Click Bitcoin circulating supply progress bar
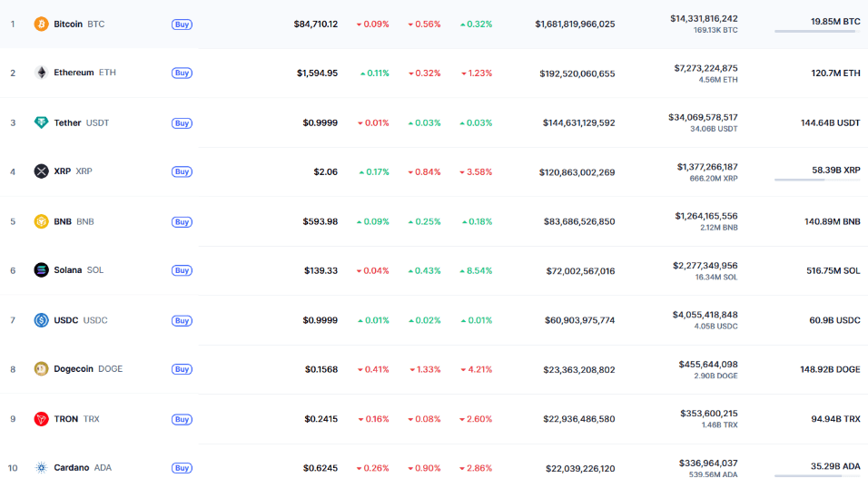 tap(817, 32)
